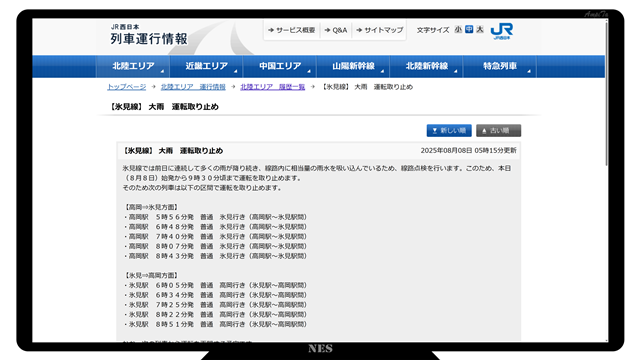
Task: Go to 北陸エリア 履歴一覧 breadcrumb link
Action: click(x=273, y=87)
